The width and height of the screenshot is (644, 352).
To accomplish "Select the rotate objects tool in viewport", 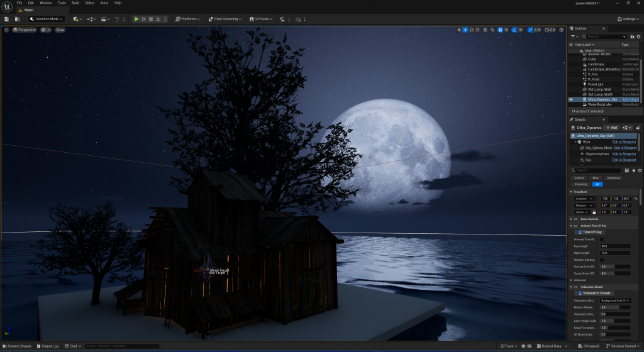I will 472,30.
